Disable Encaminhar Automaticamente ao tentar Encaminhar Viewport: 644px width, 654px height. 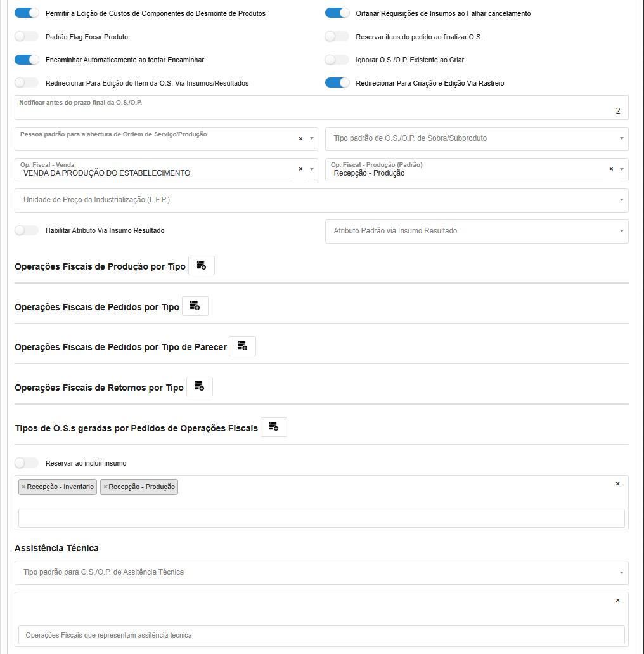point(27,60)
